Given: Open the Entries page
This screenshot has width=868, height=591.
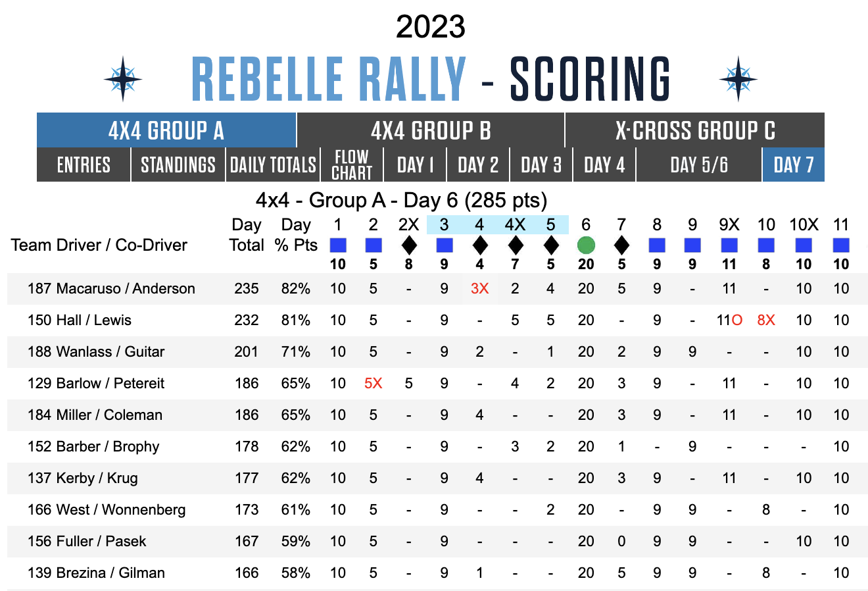Looking at the screenshot, I should [83, 164].
